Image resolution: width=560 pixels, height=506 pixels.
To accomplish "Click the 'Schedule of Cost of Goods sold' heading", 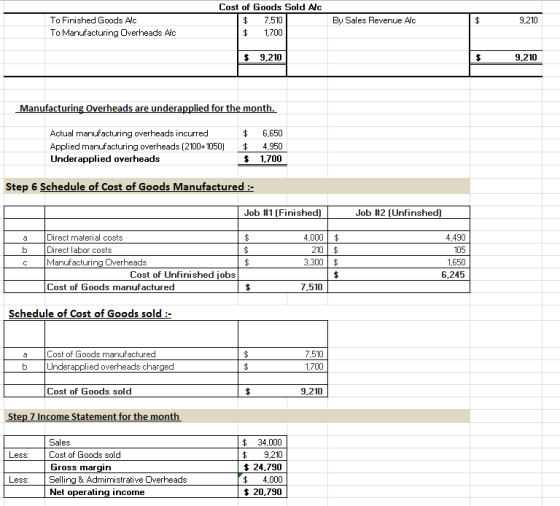I will point(90,314).
